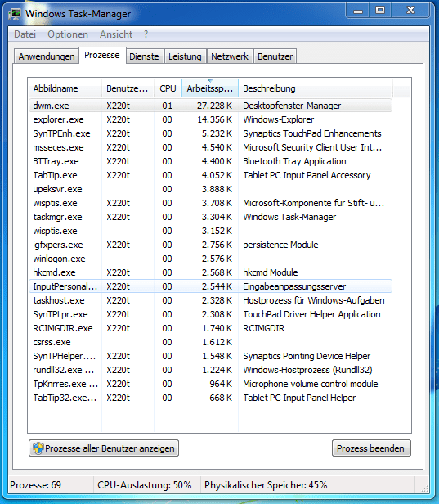Select the InputPersonal... process row
The image size is (439, 504).
tap(210, 286)
